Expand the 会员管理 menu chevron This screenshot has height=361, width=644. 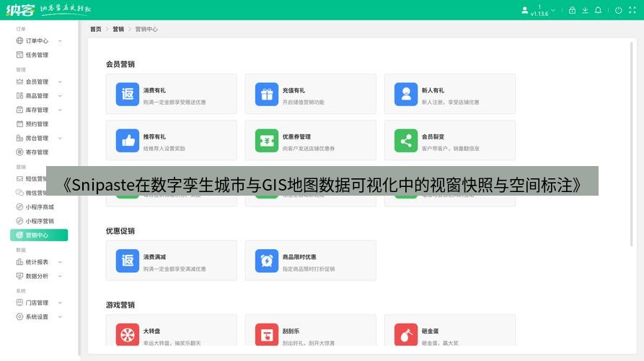click(60, 82)
